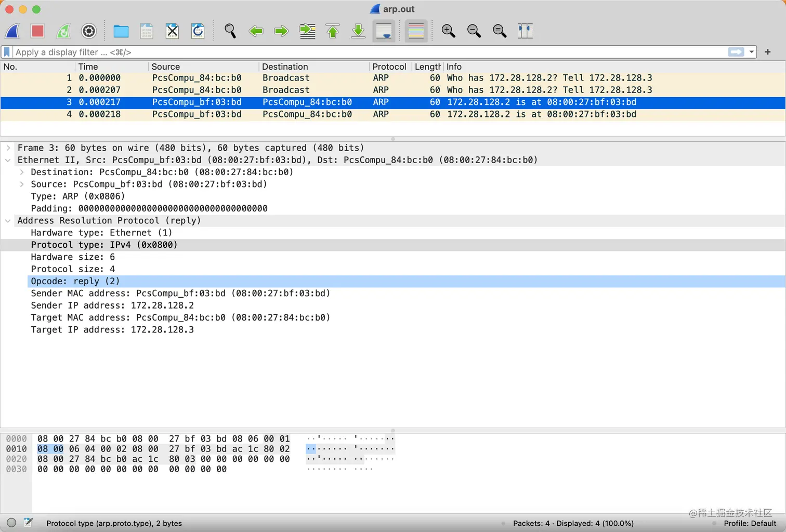Image resolution: width=786 pixels, height=532 pixels.
Task: Focus the display filter input field
Action: [369, 52]
